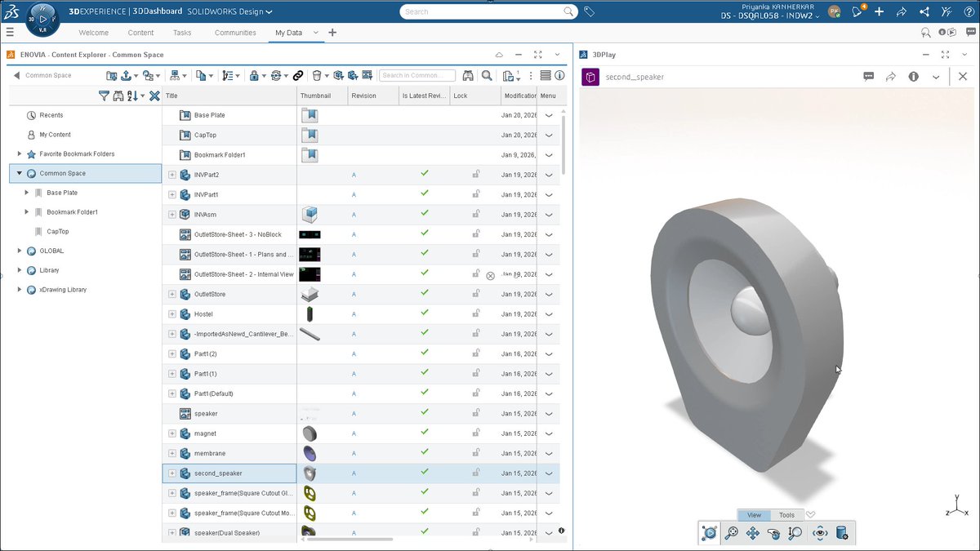This screenshot has height=551, width=980.
Task: Collapse the Common Space tree node
Action: click(x=20, y=173)
